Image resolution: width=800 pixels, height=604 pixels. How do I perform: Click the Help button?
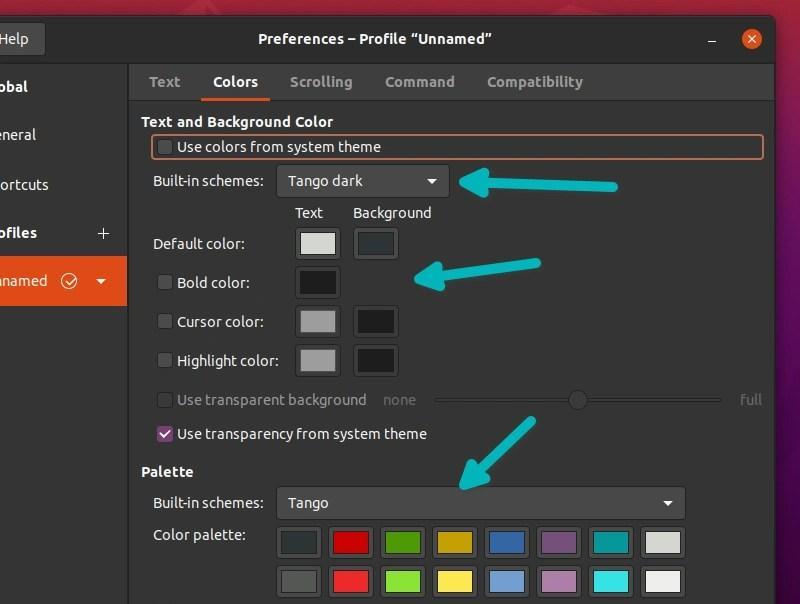16,39
